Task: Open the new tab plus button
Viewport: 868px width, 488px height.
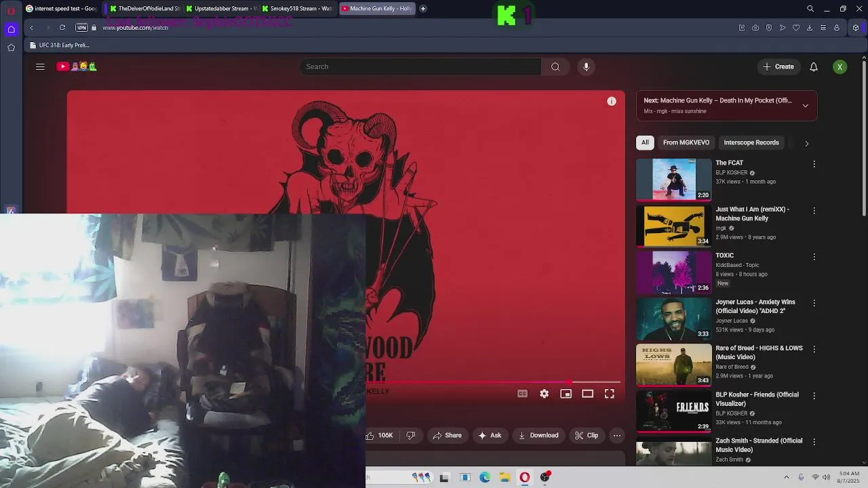Action: point(423,9)
